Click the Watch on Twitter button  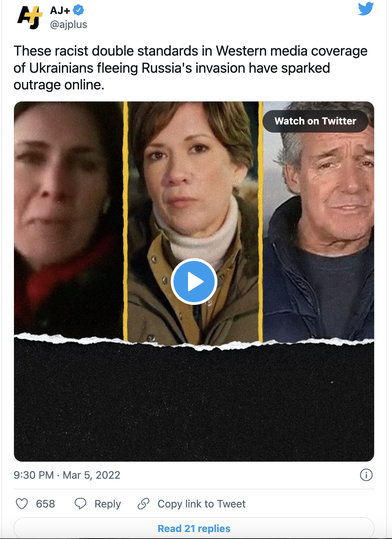click(315, 121)
